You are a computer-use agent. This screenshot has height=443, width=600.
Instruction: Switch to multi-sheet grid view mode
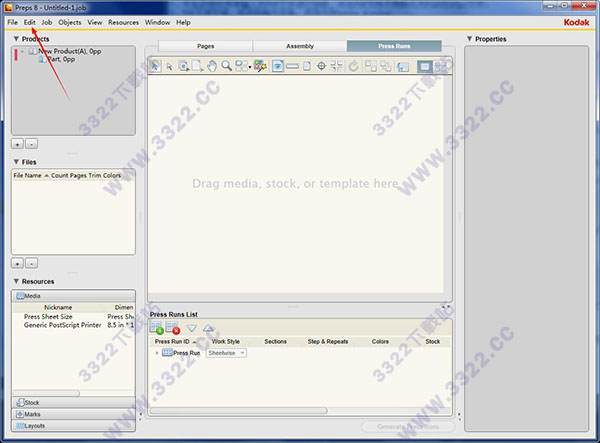coord(441,66)
